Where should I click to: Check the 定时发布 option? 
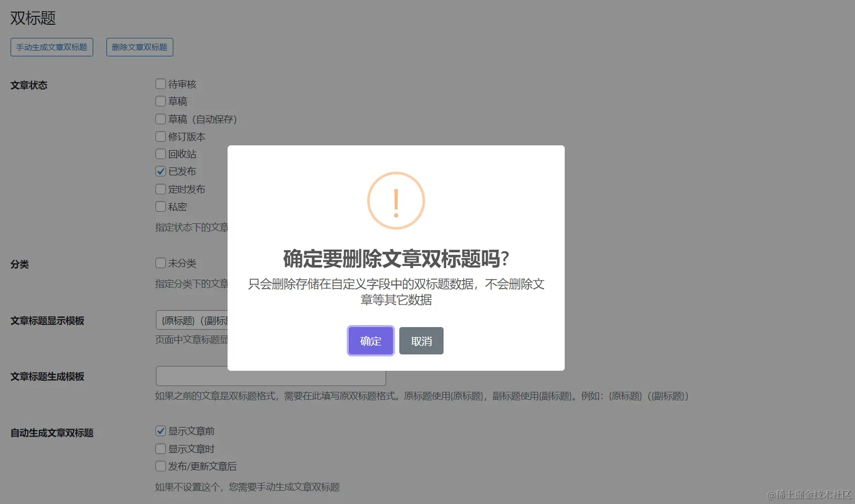(160, 189)
